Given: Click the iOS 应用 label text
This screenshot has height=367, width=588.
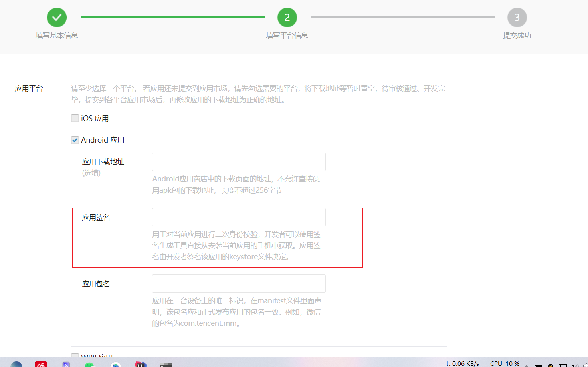Looking at the screenshot, I should click(x=95, y=118).
